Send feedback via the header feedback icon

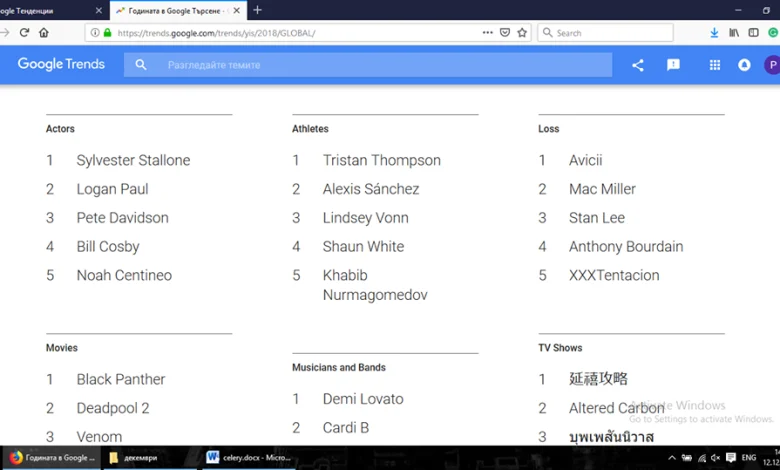click(673, 65)
